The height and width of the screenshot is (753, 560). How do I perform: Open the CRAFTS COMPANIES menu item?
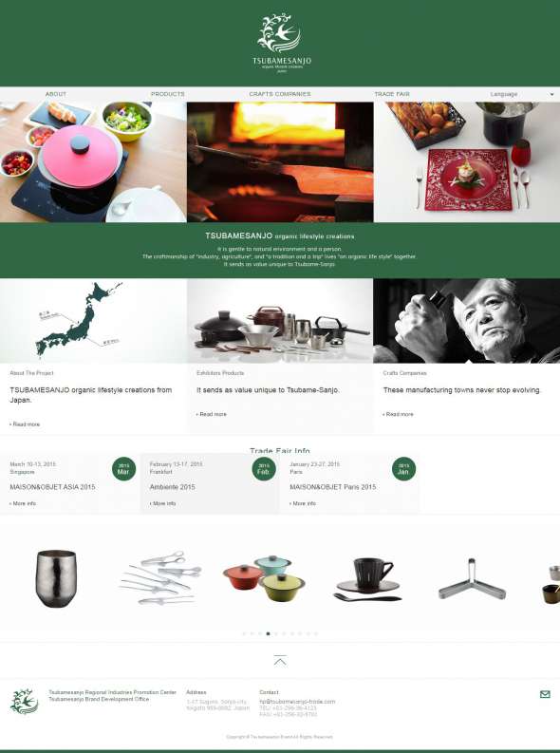[x=280, y=94]
